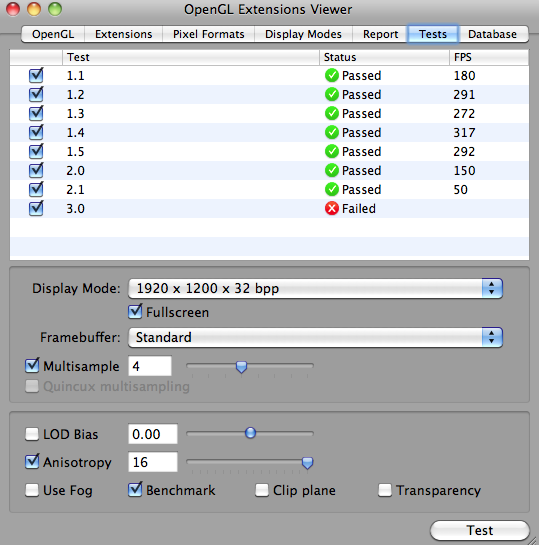
Task: Click the LOD Bias slider handle
Action: (250, 433)
